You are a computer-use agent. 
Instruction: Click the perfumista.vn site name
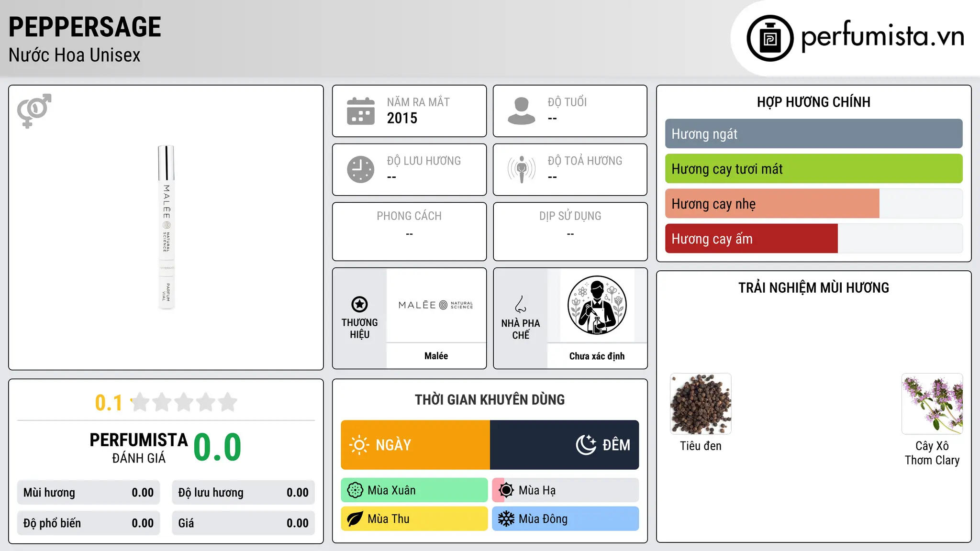pos(882,37)
